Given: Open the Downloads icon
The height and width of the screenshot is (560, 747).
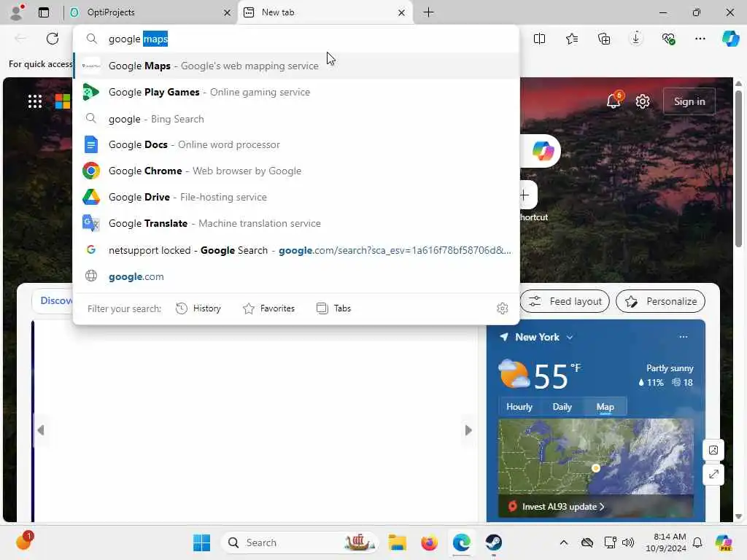Looking at the screenshot, I should click(x=635, y=39).
